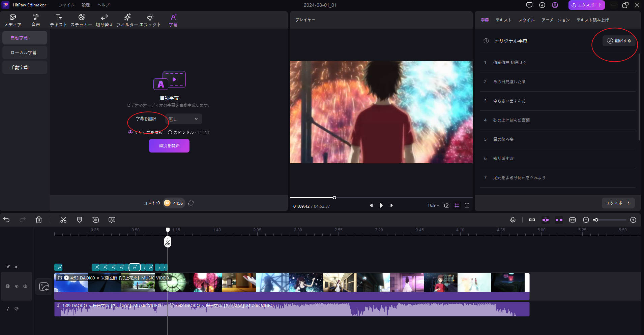Take a snapshot with the camera icon

click(446, 205)
